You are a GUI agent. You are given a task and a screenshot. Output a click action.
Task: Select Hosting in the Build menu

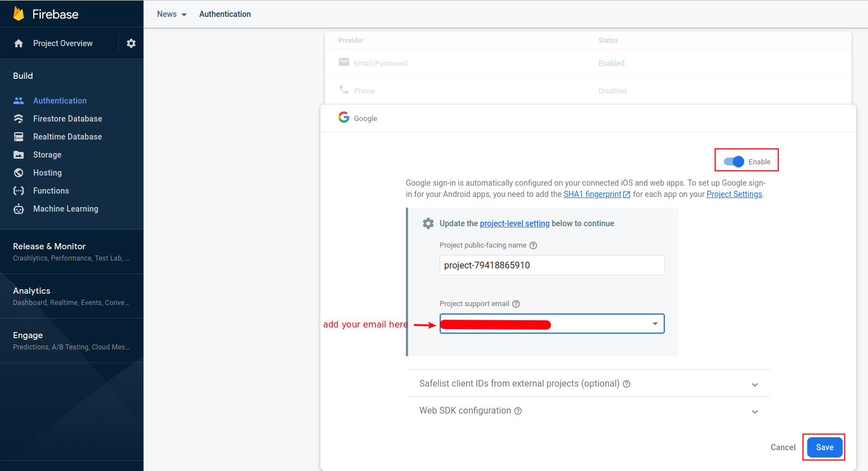coord(47,172)
